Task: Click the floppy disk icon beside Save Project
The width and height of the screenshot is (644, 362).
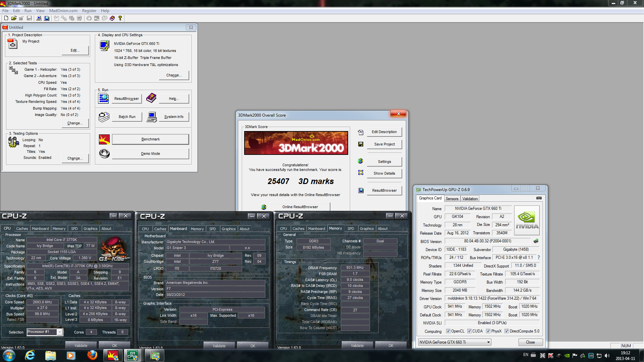Action: [361, 144]
